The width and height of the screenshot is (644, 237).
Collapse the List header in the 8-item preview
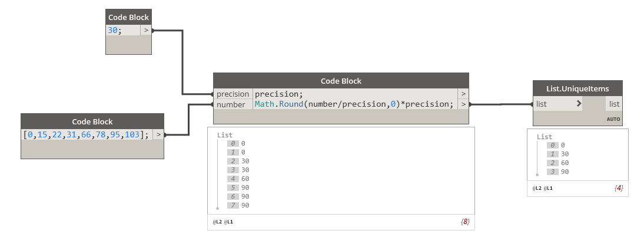pyautogui.click(x=225, y=135)
